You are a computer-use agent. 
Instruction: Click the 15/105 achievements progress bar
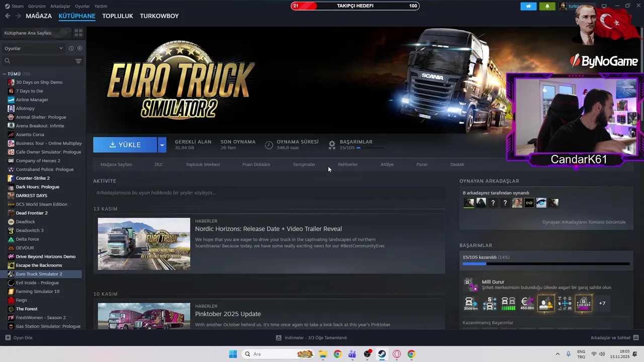click(546, 263)
